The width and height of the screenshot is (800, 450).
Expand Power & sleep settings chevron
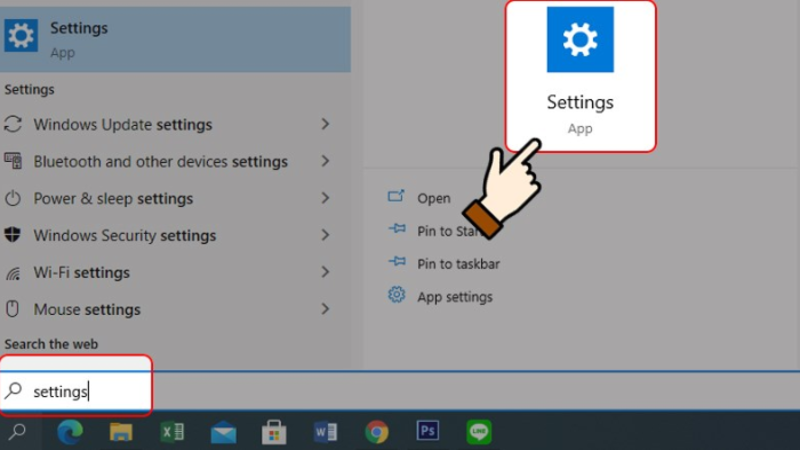click(x=325, y=198)
